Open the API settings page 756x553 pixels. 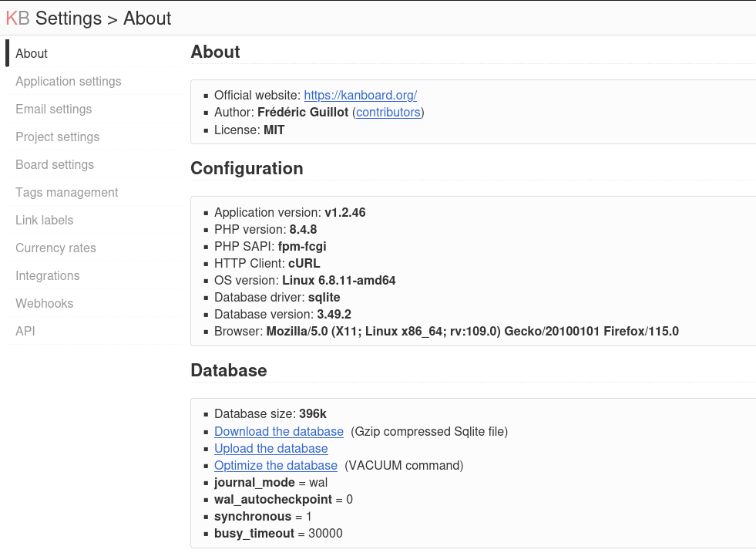25,331
